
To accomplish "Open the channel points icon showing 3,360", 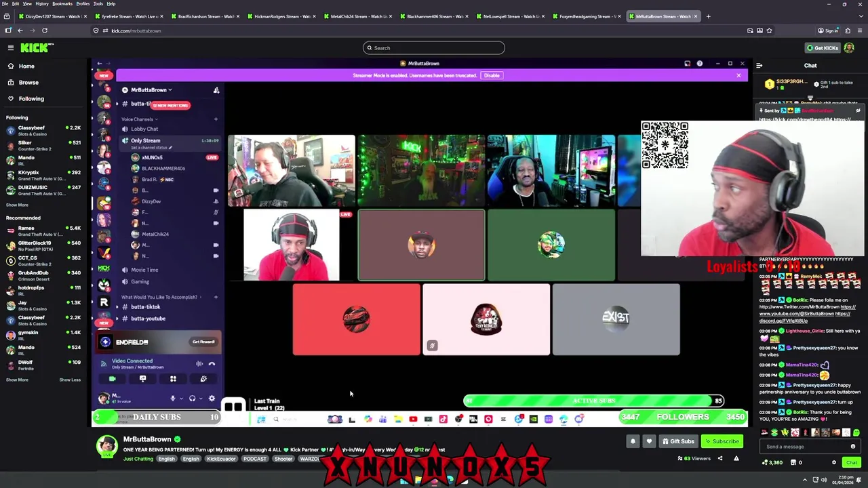I will tap(772, 462).
